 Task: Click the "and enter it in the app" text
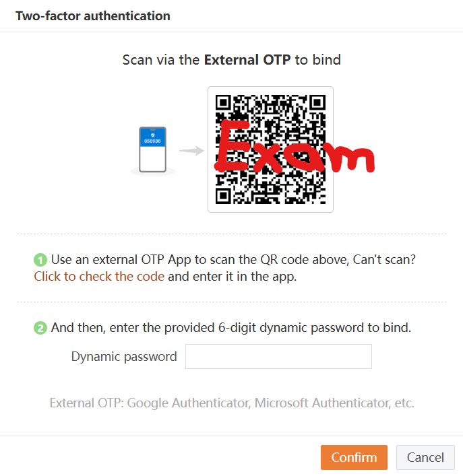232,276
